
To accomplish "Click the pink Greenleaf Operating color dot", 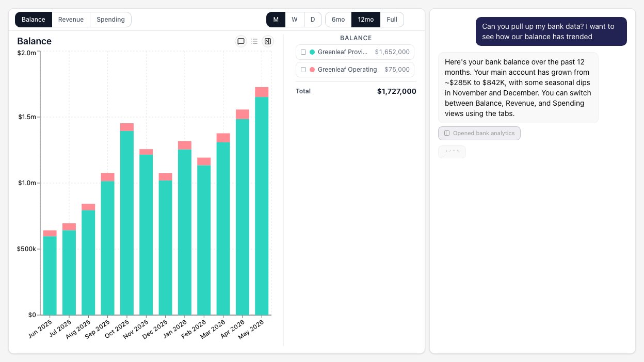I will pos(312,70).
